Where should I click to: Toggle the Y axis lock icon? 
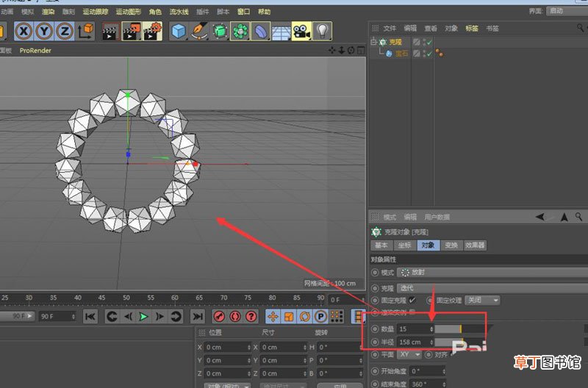click(44, 31)
